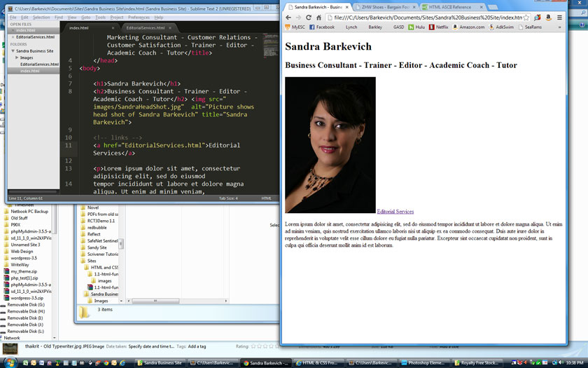Go back in Chrome browser
The image size is (588, 368).
288,18
